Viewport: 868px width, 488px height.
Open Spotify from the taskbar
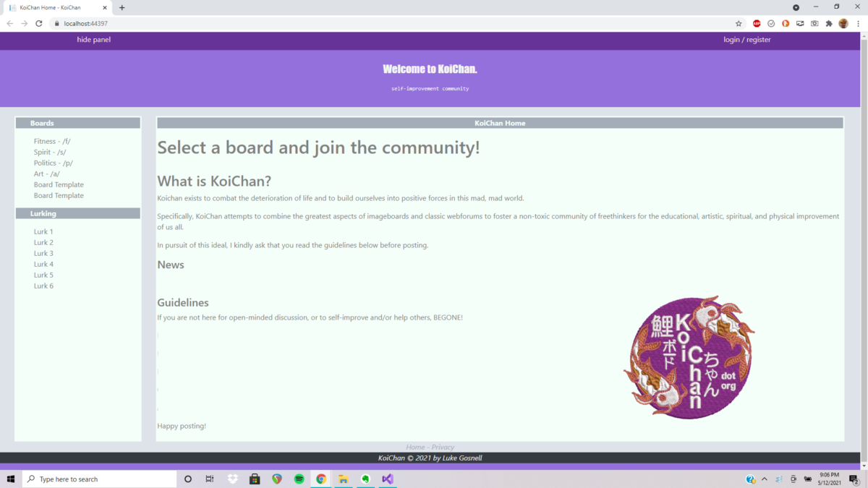299,479
